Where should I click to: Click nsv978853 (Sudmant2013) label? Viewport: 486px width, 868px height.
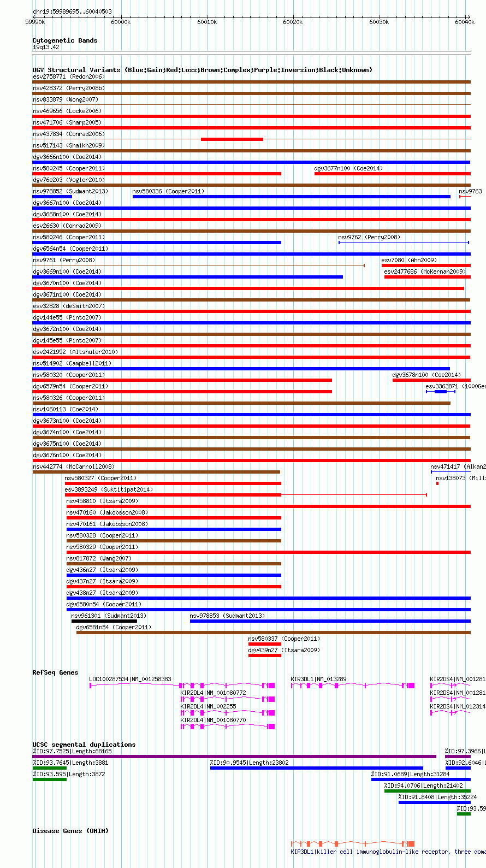[227, 616]
